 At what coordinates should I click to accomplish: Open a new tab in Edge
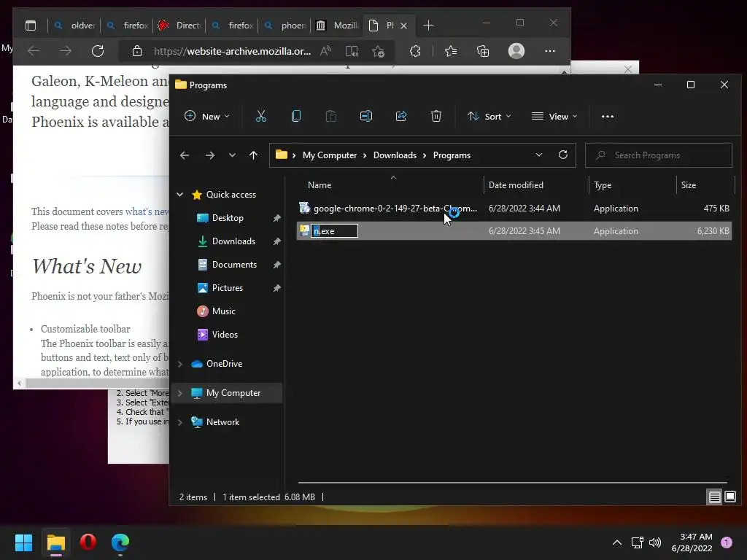pyautogui.click(x=428, y=26)
